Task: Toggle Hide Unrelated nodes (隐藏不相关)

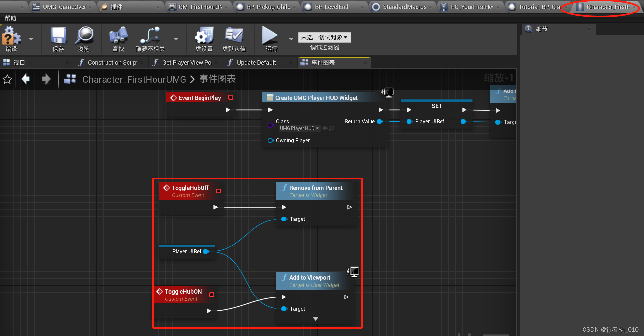Action: 150,38
